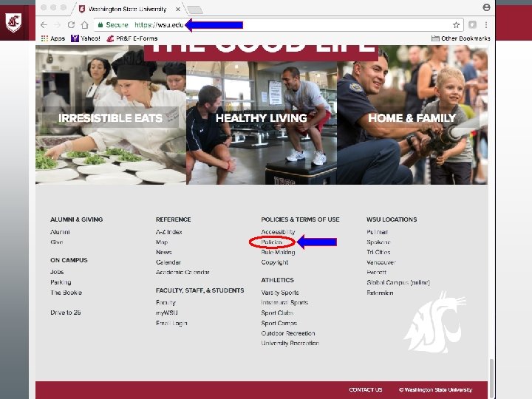532x399 pixels.
Task: Open the Yahoo! bookmark
Action: (86, 38)
